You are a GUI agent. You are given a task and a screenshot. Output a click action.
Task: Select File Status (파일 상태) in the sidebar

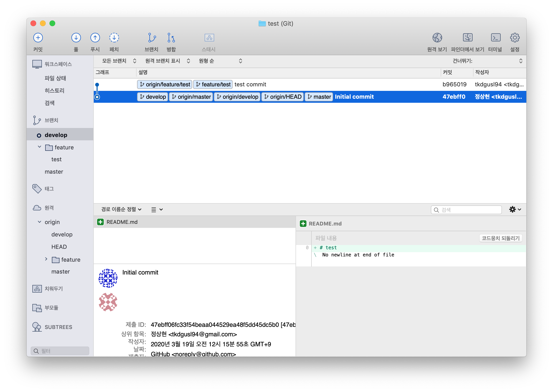click(x=55, y=78)
